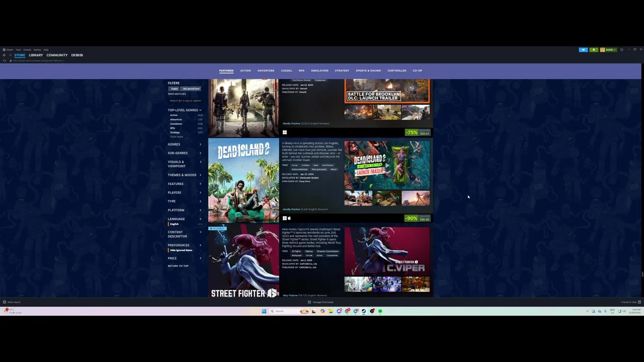Collapse the TOP-LEVEL GENRES section
The height and width of the screenshot is (362, 644).
(x=185, y=110)
